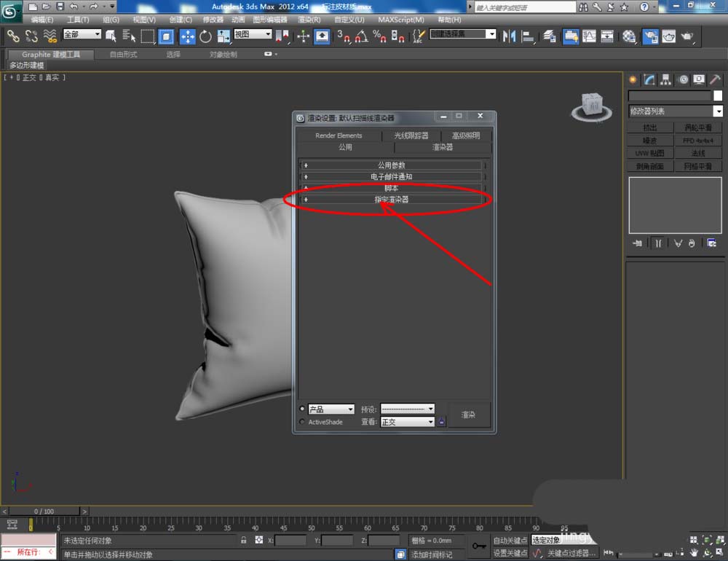728x561 pixels.
Task: Click the X coordinate input field
Action: (x=290, y=540)
